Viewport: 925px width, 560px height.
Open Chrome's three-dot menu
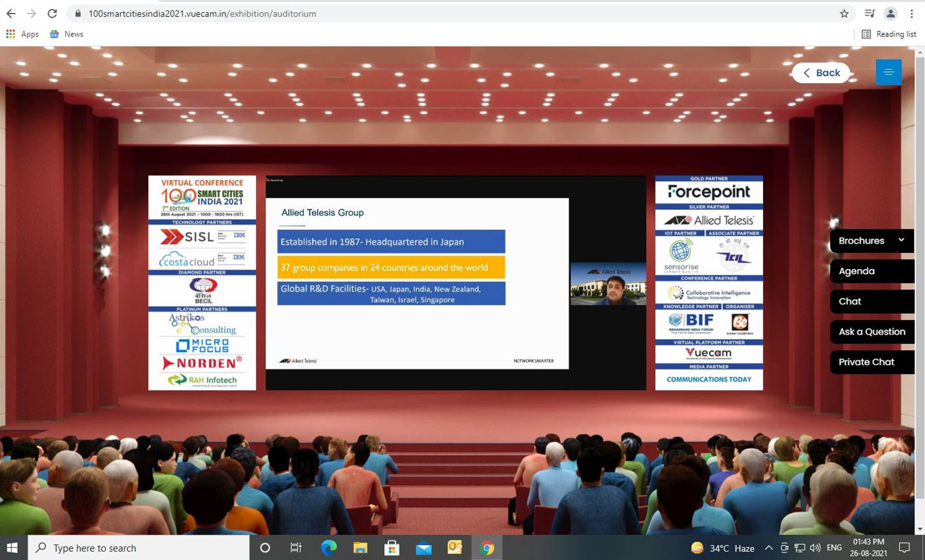click(x=912, y=13)
